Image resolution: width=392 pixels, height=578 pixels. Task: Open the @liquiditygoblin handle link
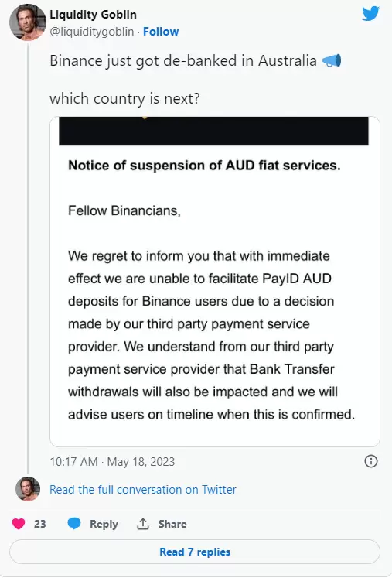click(x=92, y=32)
